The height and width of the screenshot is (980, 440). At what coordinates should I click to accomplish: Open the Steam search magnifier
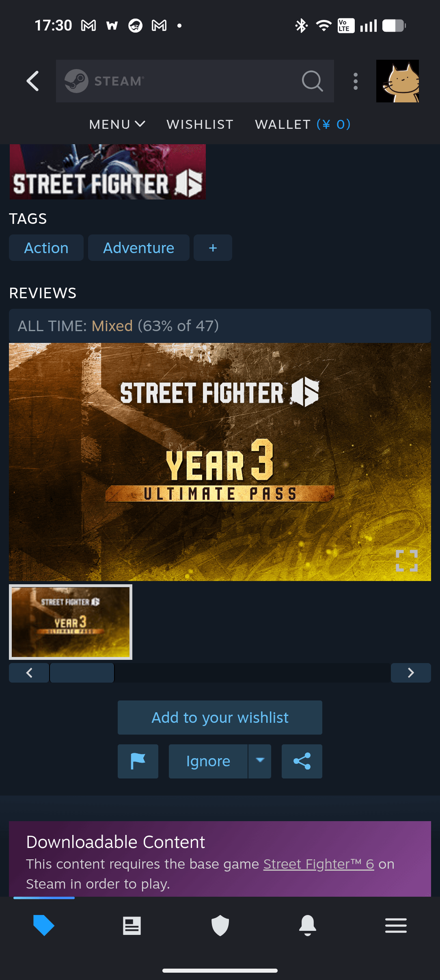pos(312,81)
